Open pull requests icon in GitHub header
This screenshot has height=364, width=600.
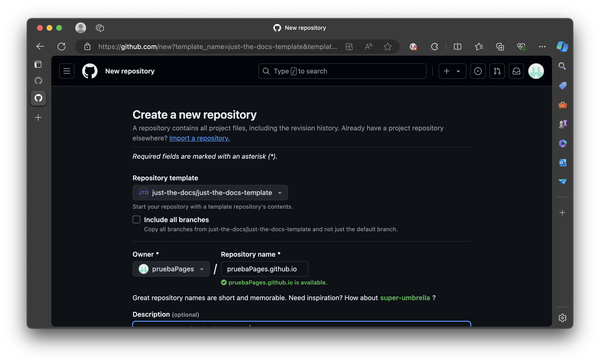point(497,71)
